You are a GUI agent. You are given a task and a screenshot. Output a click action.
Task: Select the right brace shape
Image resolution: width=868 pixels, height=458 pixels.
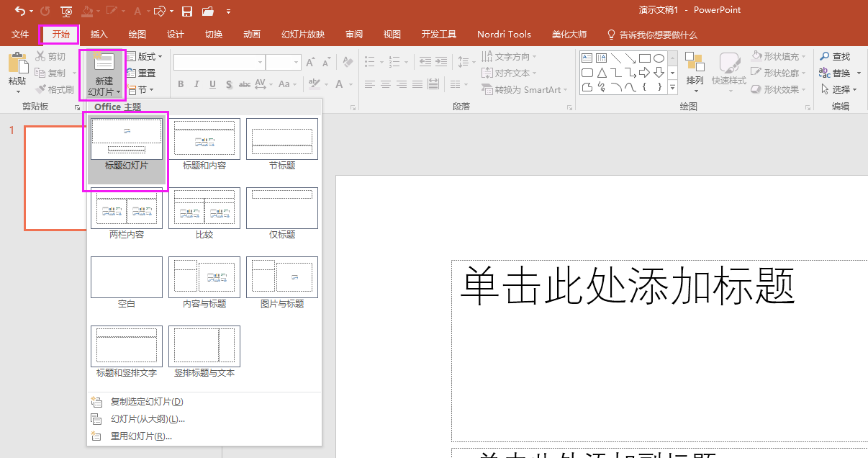(659, 87)
